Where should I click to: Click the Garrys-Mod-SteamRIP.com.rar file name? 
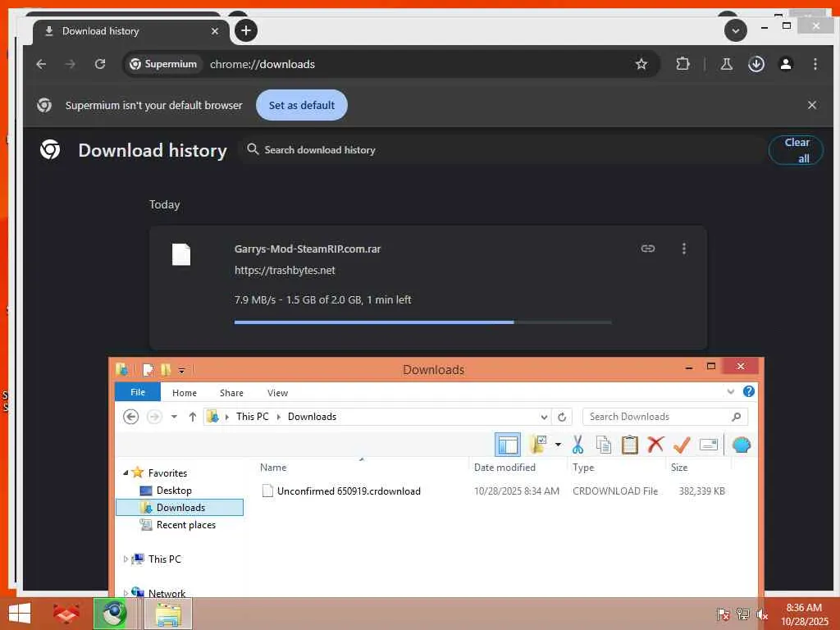tap(308, 249)
